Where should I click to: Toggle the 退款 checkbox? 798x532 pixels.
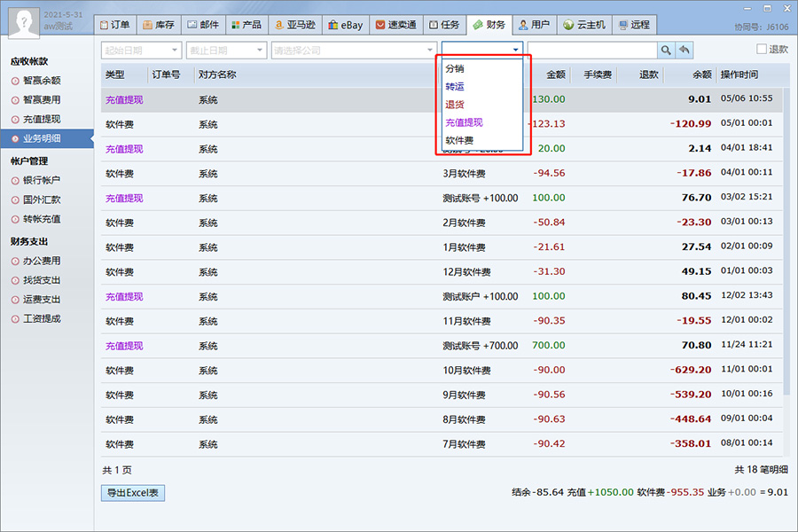(762, 51)
